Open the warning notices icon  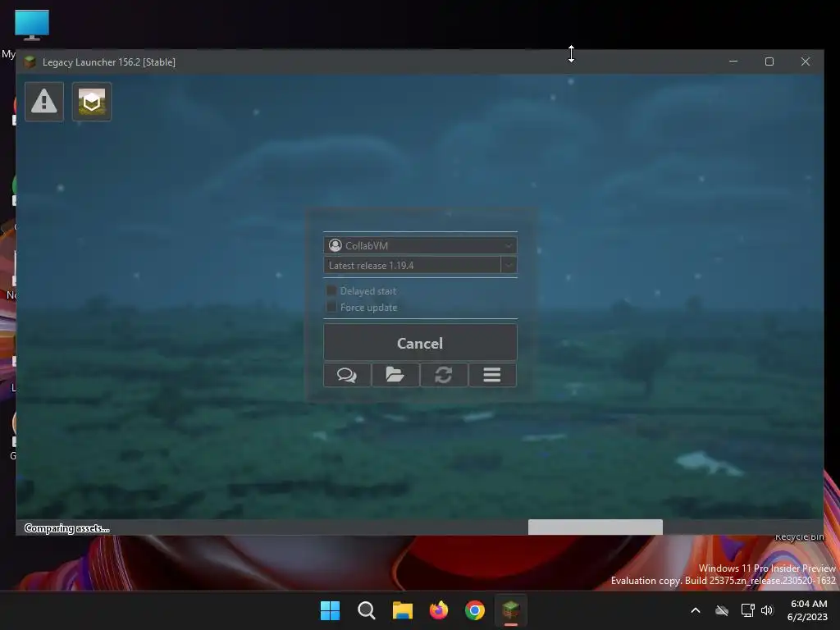click(x=44, y=102)
